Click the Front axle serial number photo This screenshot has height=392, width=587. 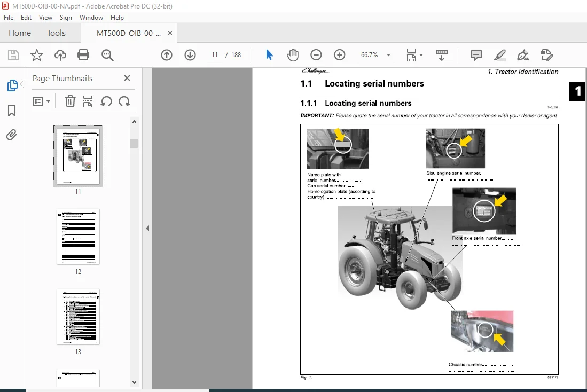coord(484,210)
